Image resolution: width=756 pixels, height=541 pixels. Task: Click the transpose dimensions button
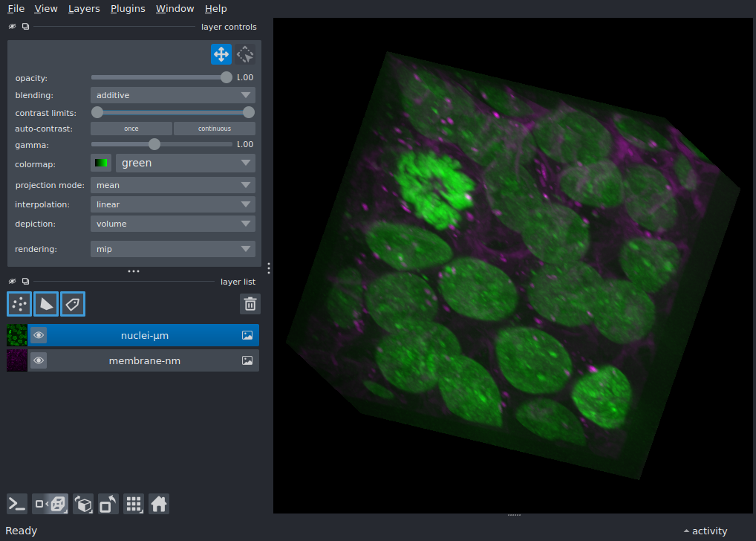[108, 504]
